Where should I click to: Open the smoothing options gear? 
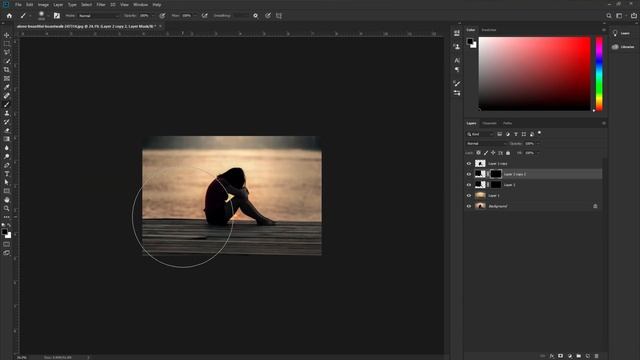tap(255, 16)
